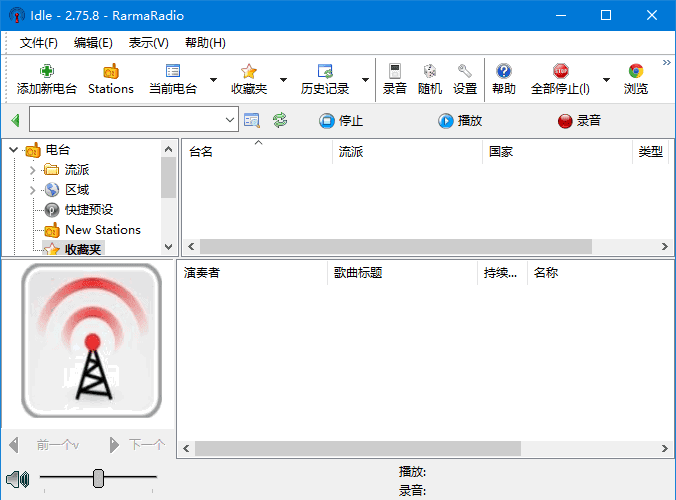Image resolution: width=676 pixels, height=500 pixels.
Task: Open the station address combo box dropdown
Action: coord(230,119)
